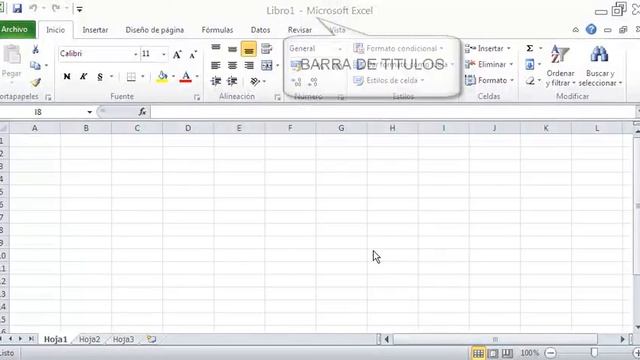Viewport: 640px width, 360px height.
Task: Apply the yellow fill color bucket
Action: [162, 77]
